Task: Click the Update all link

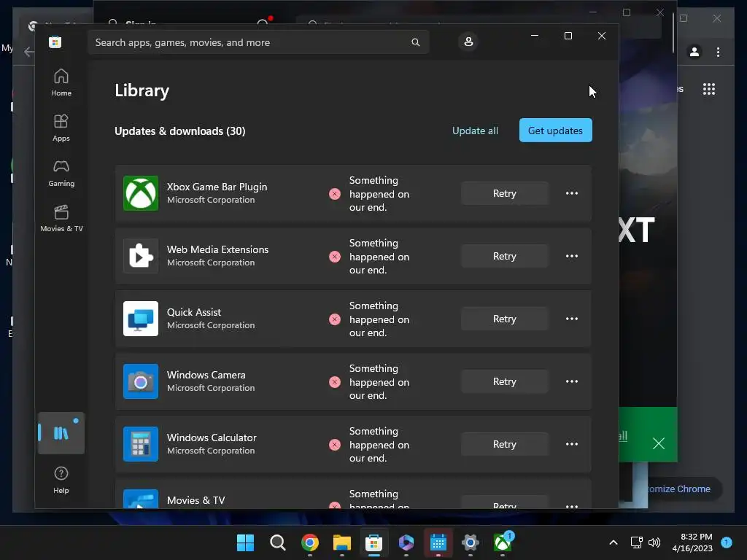Action: point(475,131)
